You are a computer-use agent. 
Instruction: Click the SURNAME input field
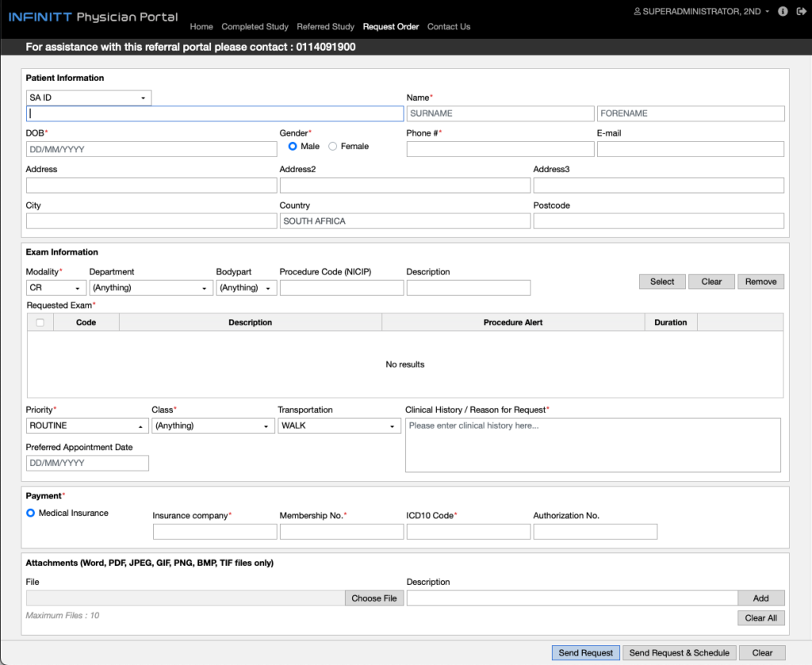click(x=500, y=113)
